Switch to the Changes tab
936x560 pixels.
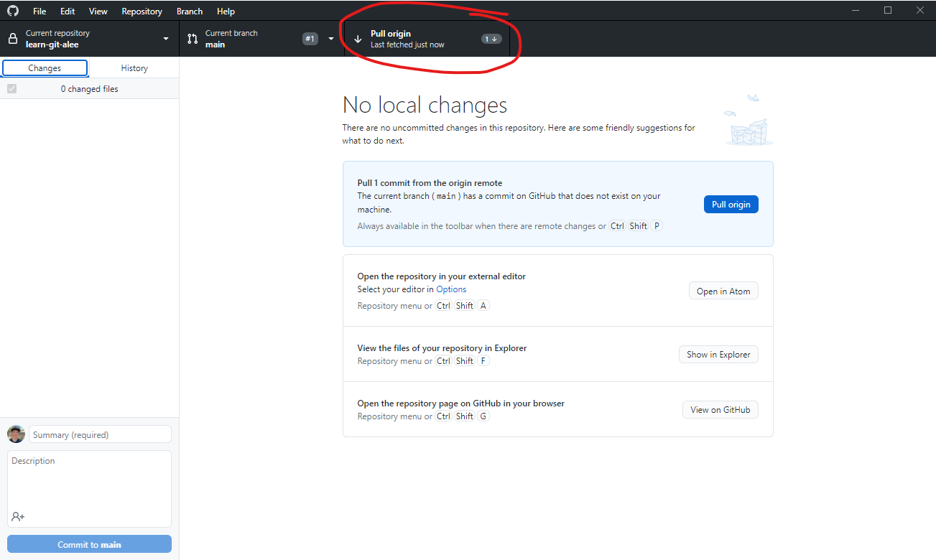[45, 68]
